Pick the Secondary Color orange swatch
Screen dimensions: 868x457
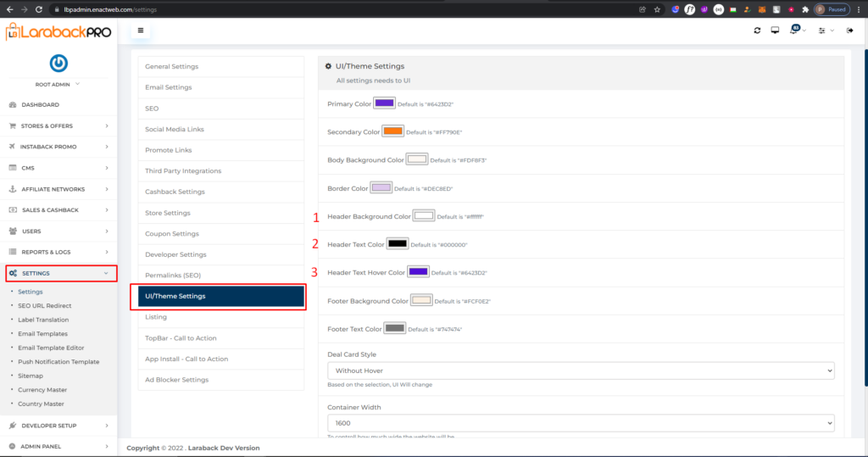pos(392,131)
